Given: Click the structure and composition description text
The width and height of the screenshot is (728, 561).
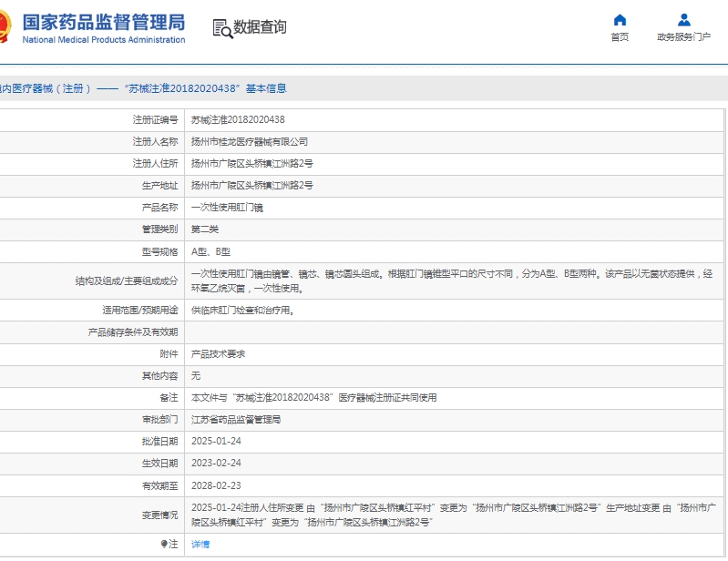Looking at the screenshot, I should [452, 280].
